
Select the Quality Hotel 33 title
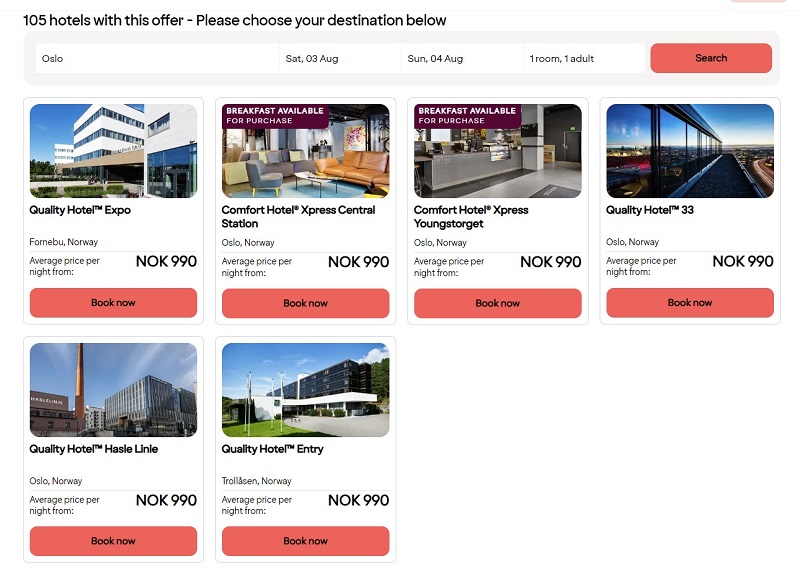(649, 210)
